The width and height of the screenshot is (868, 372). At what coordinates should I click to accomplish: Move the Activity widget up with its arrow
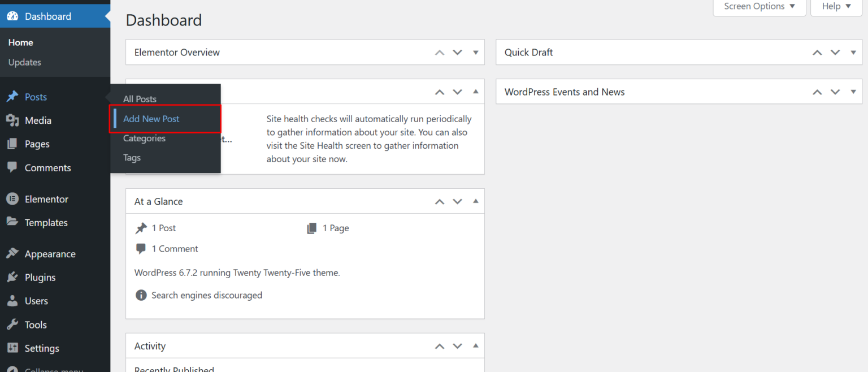[x=439, y=345]
